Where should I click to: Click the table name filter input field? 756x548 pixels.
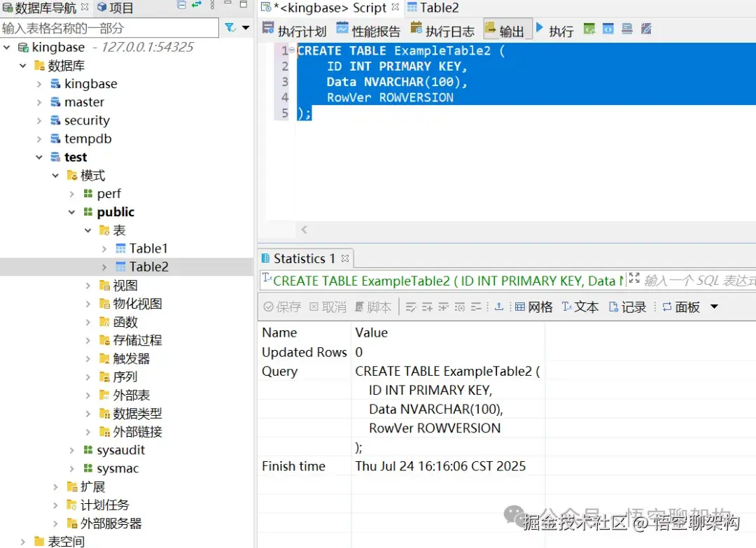point(109,28)
